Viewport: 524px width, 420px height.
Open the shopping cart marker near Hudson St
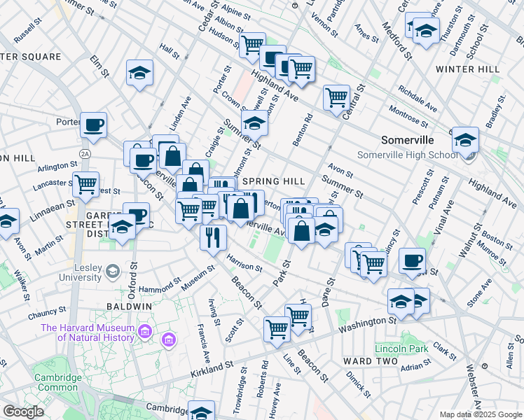252,45
